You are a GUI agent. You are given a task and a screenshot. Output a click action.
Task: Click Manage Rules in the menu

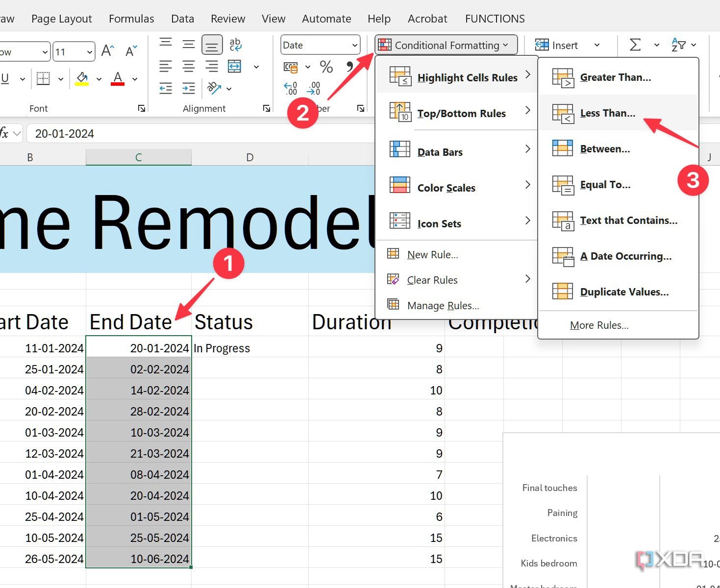(x=443, y=305)
